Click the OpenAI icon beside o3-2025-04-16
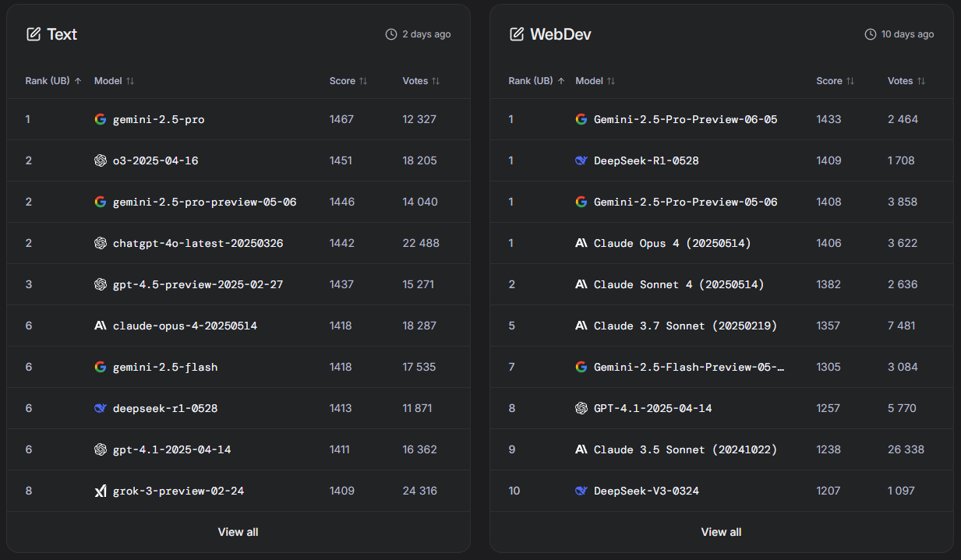Image resolution: width=961 pixels, height=560 pixels. click(x=100, y=160)
